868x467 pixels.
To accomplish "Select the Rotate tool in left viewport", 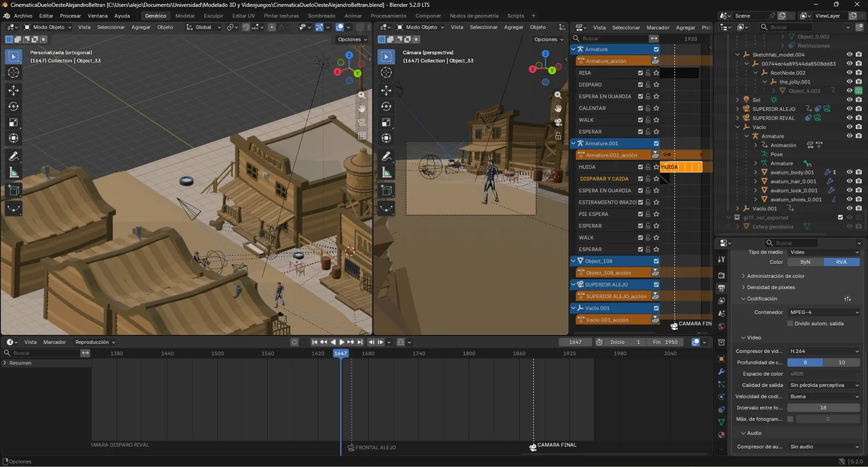I will [x=13, y=106].
